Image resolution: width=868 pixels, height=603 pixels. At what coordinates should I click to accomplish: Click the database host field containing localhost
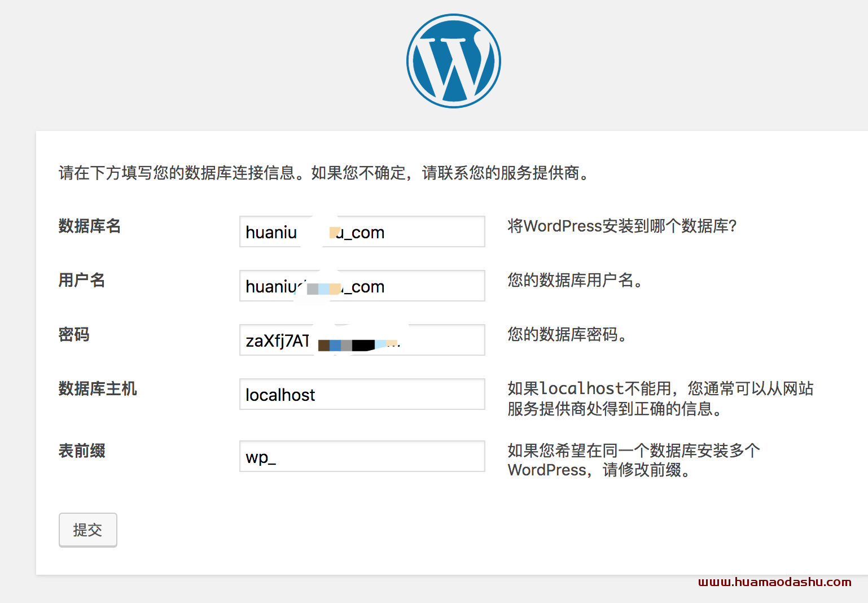[x=362, y=394]
